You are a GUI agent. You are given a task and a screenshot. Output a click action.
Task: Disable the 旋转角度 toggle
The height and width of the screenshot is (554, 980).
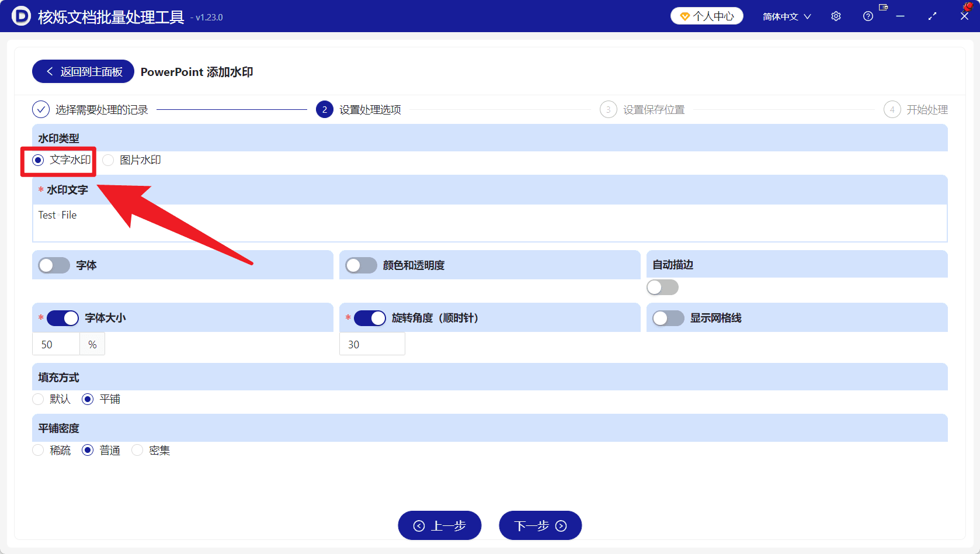(370, 318)
